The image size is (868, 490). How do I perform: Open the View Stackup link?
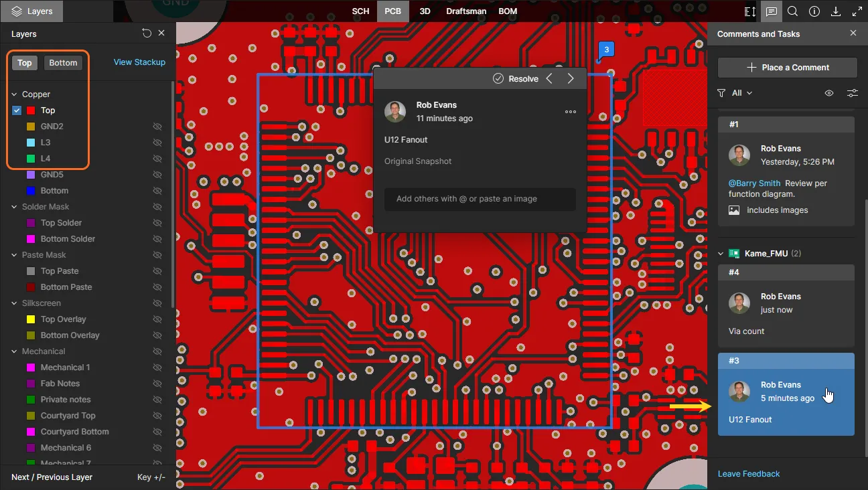click(139, 62)
